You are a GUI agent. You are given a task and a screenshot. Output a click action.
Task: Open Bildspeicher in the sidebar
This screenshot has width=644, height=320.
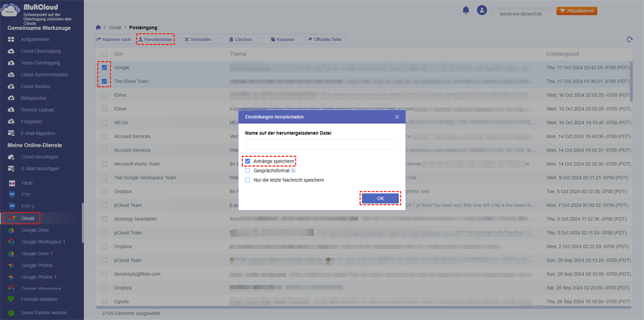pos(33,98)
